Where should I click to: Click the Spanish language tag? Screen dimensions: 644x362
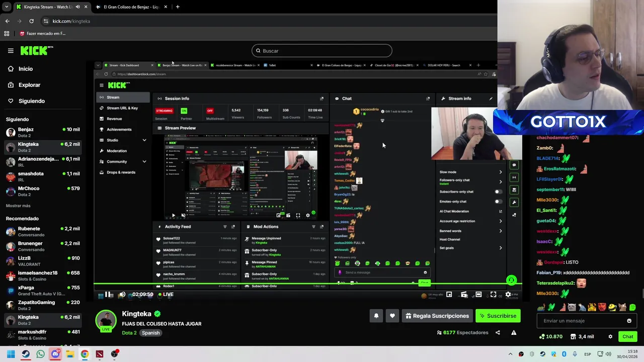coord(150,333)
